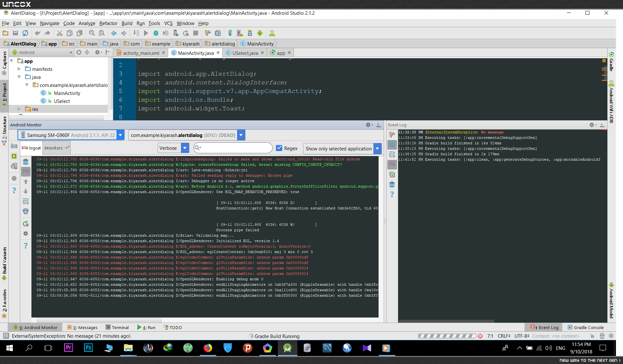
Task: Open the process selector dropdown
Action: point(241,135)
